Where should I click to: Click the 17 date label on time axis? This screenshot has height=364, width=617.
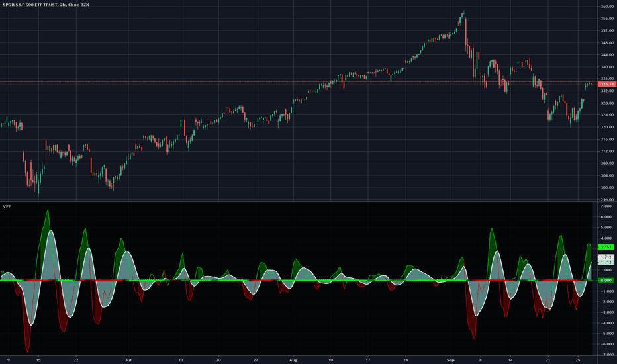(x=368, y=360)
